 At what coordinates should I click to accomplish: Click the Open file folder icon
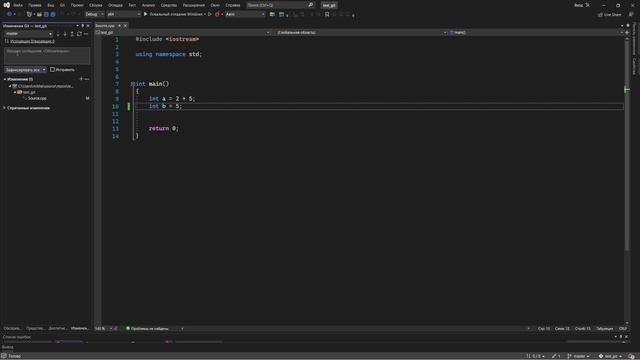pos(39,14)
